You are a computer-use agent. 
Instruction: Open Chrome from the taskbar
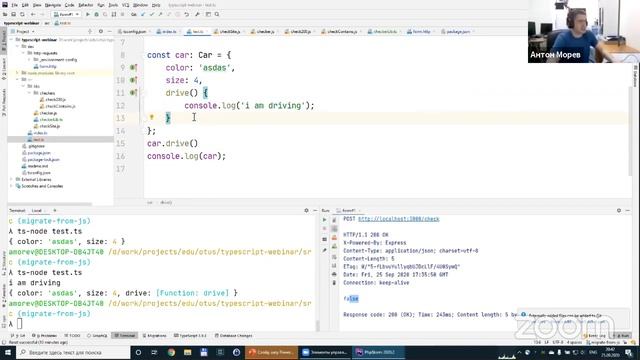[x=171, y=352]
